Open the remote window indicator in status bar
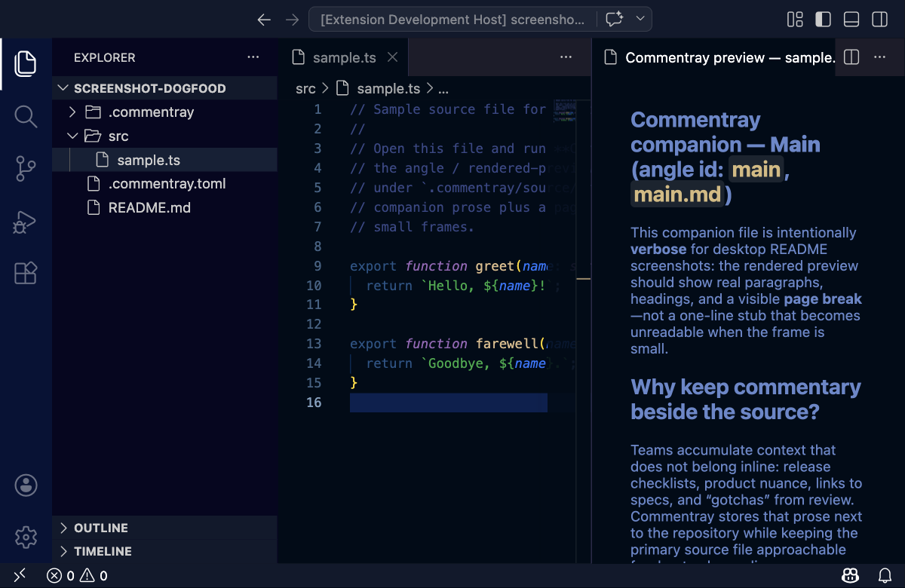Viewport: 905px width, 588px height. [x=20, y=576]
